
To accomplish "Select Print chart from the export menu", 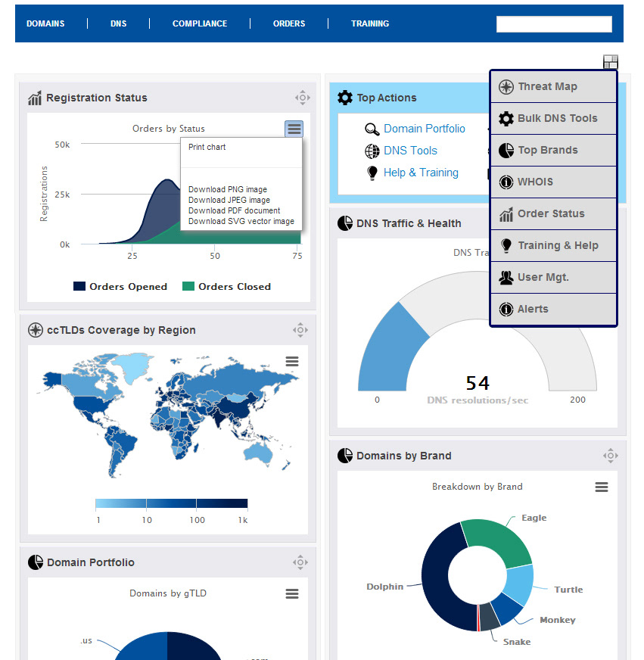I will tap(207, 147).
